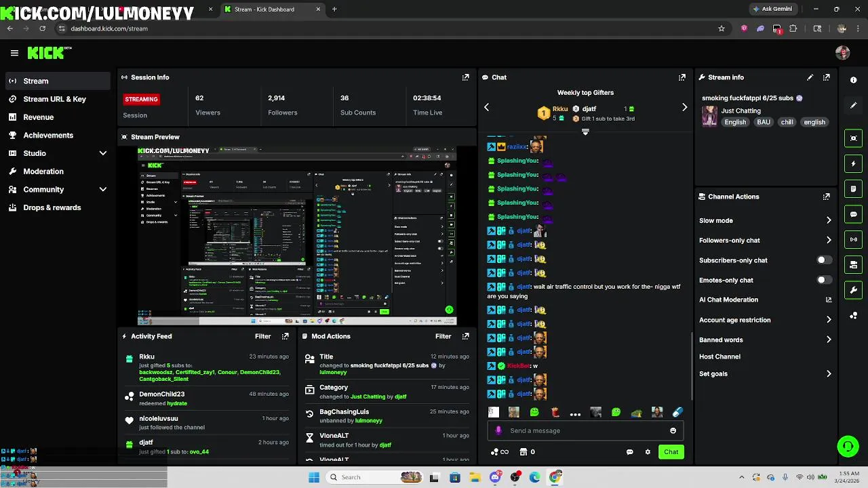
Task: Open djatf link in Category mod action
Action: click(400, 396)
